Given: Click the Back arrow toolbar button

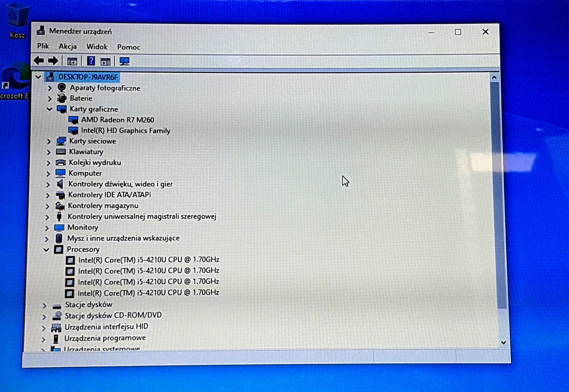Looking at the screenshot, I should (39, 60).
